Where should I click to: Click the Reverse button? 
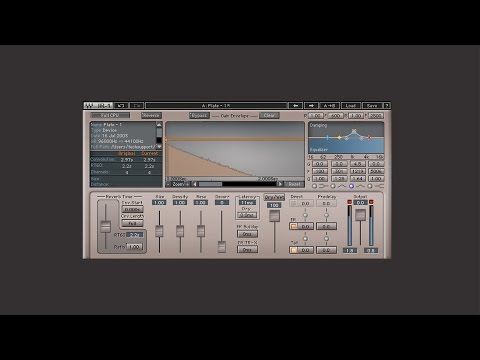click(x=151, y=115)
